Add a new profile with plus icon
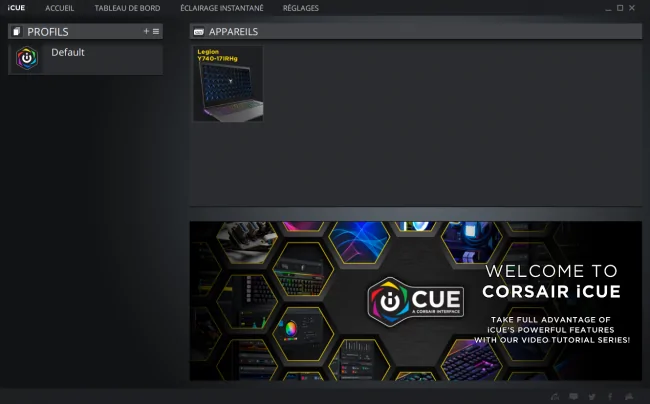 tap(146, 31)
